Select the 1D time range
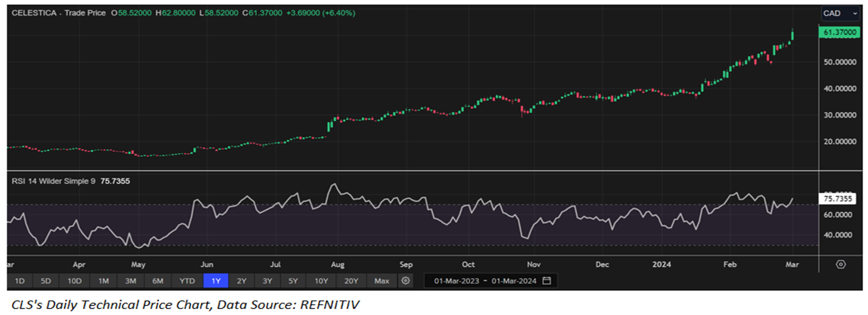The image size is (868, 315). (20, 280)
